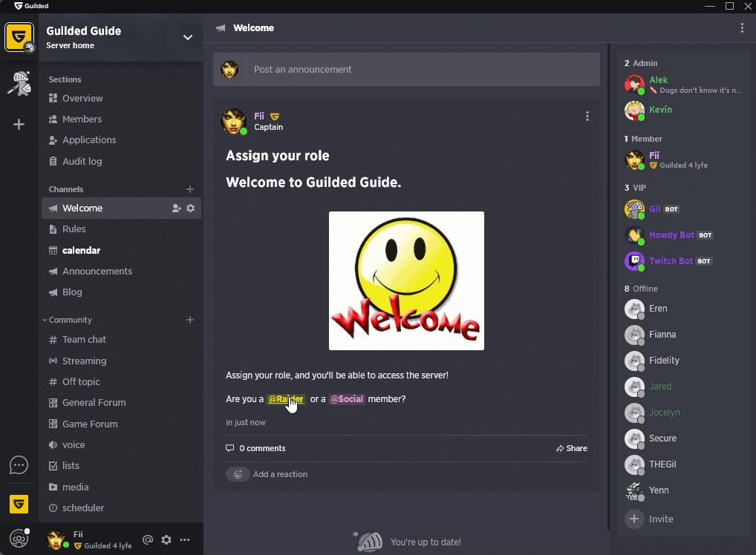
Task: Select the knight server icon in sidebar
Action: click(19, 83)
